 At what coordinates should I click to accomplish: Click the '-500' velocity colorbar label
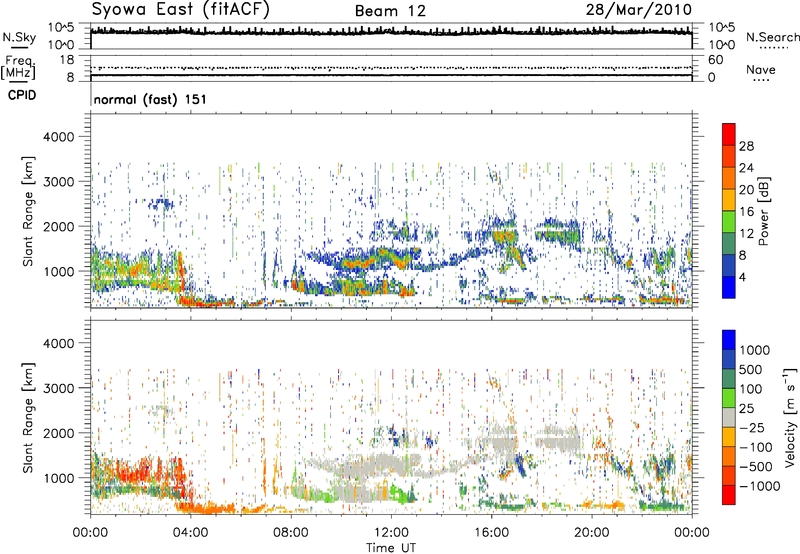click(756, 467)
